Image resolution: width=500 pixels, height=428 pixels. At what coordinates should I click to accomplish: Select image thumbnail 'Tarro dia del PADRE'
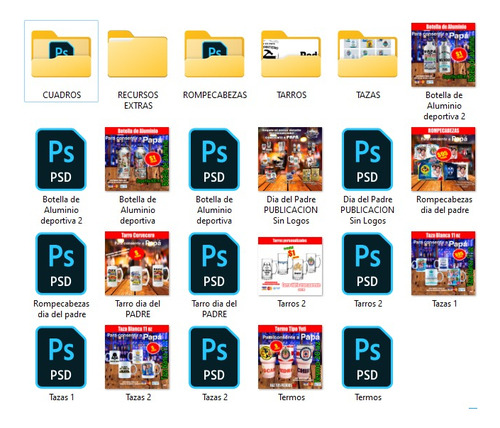[137, 263]
